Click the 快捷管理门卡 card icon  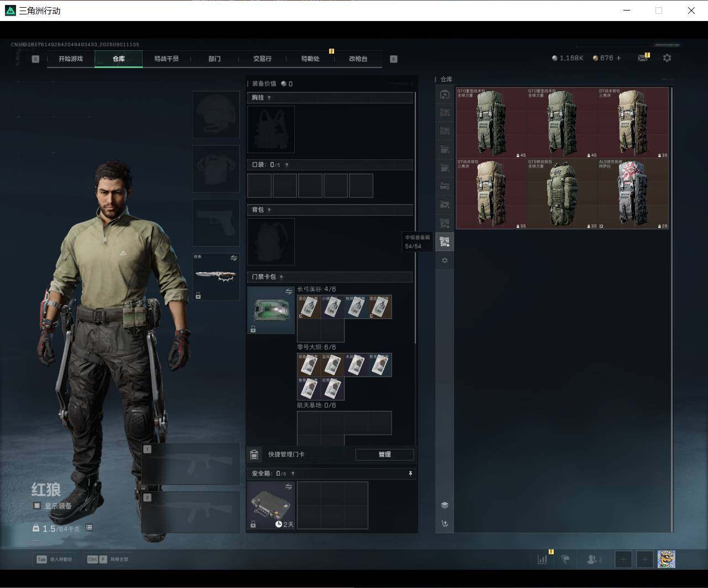click(x=254, y=454)
